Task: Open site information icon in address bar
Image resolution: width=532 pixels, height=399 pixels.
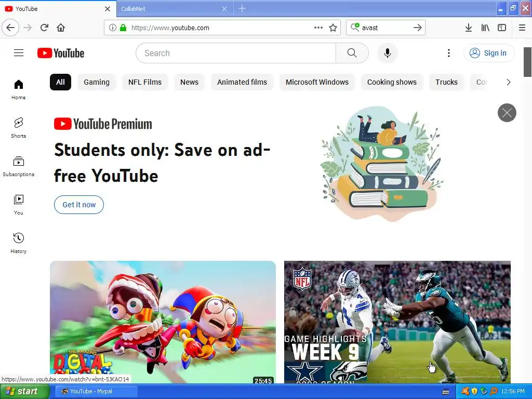Action: (x=113, y=28)
